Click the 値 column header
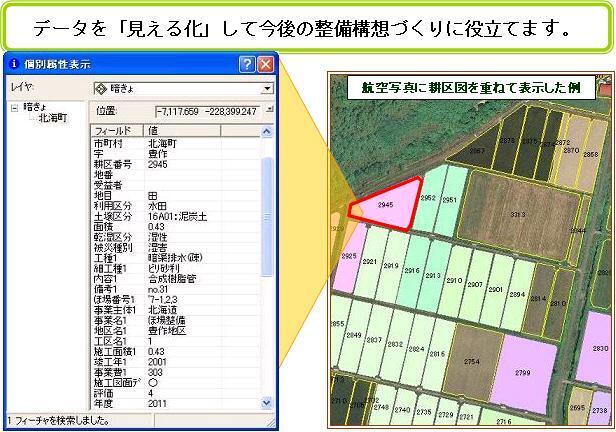Screen dimensions: 616x432 point(182,130)
